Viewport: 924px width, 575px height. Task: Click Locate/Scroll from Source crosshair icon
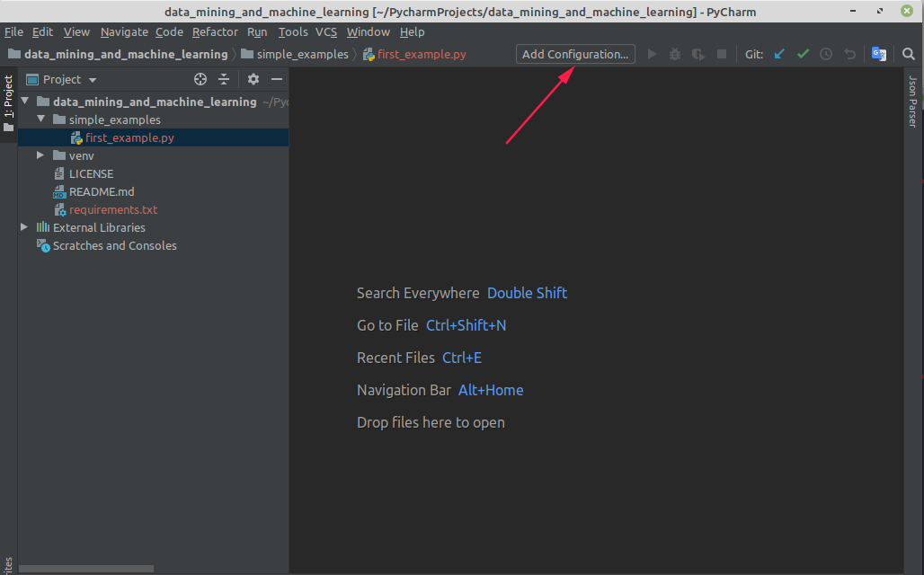[200, 79]
